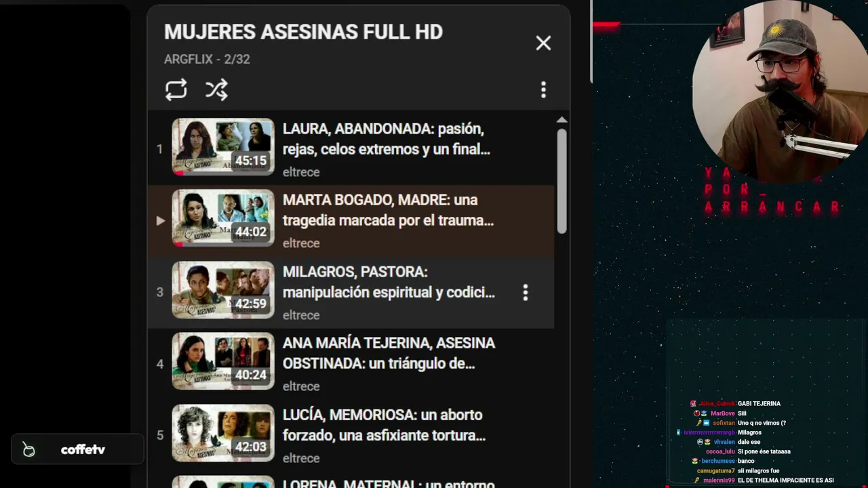868x488 pixels.
Task: Click chat message 'GABI TEJERINA'
Action: point(759,404)
